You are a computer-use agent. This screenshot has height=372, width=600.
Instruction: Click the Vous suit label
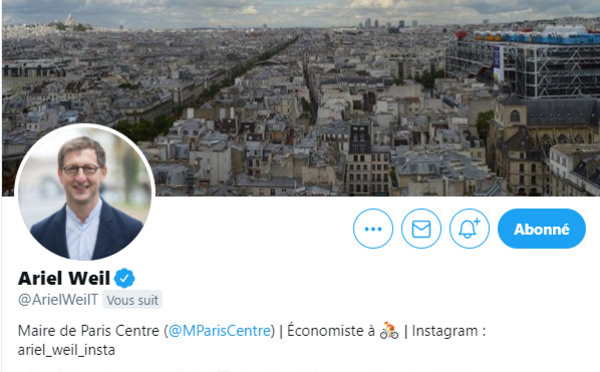pos(132,300)
